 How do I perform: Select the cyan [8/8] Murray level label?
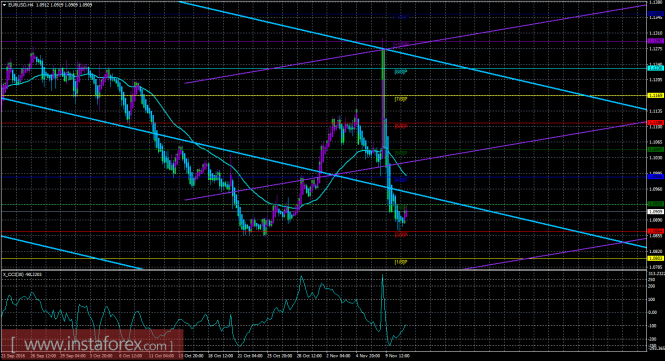[x=400, y=72]
